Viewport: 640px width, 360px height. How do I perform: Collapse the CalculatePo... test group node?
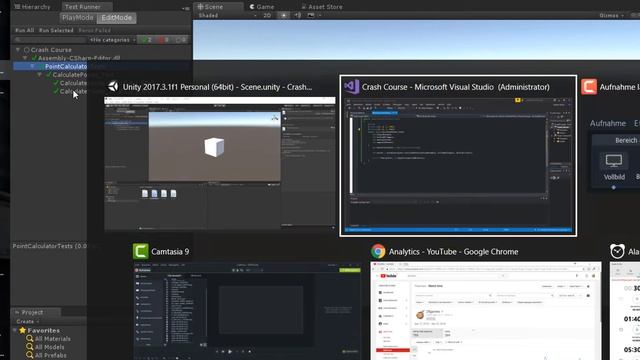click(x=40, y=75)
